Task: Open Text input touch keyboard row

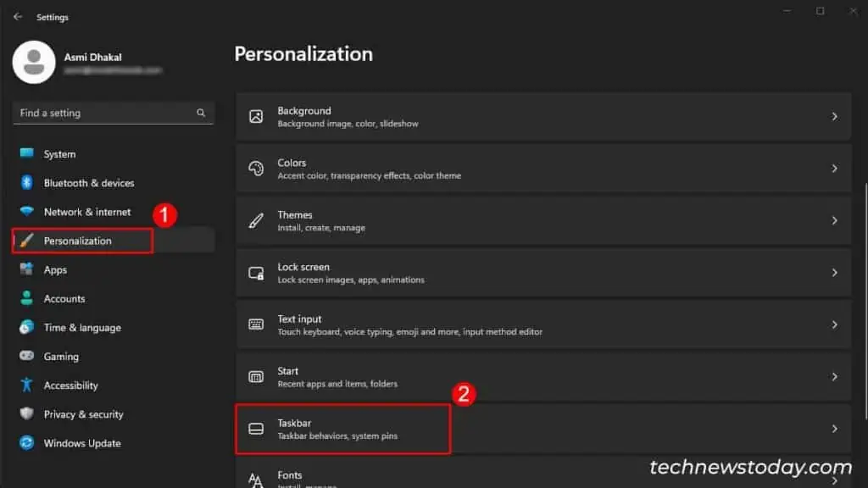Action: pos(543,324)
